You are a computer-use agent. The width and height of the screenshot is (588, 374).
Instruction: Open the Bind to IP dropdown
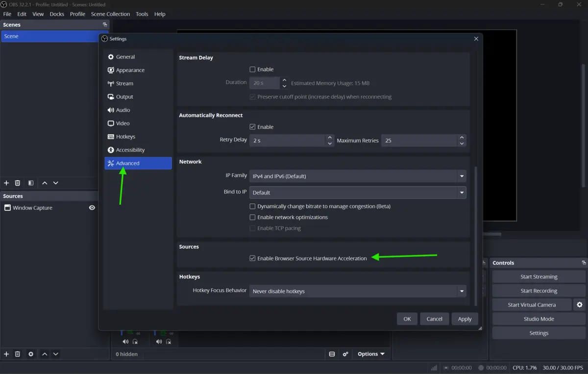point(358,193)
